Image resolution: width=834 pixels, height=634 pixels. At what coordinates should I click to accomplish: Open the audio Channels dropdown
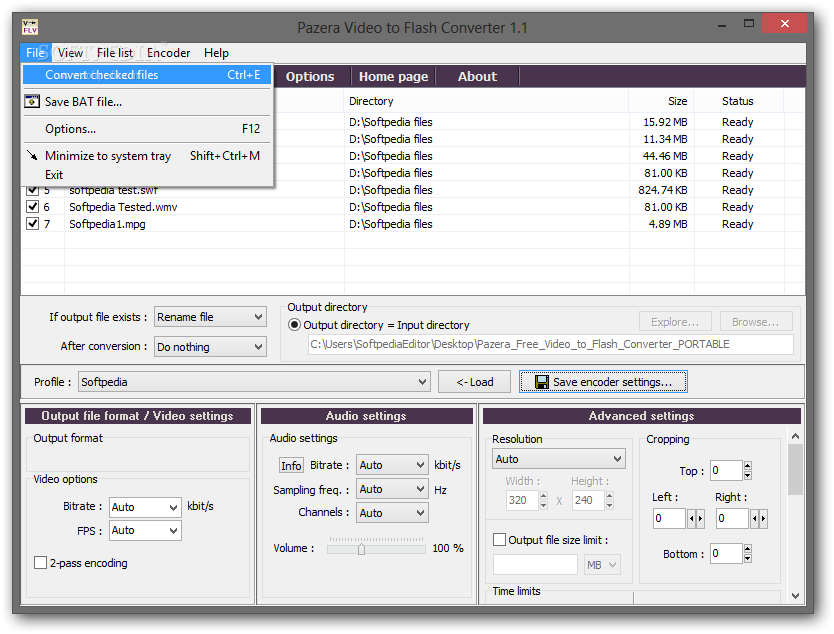pyautogui.click(x=392, y=513)
